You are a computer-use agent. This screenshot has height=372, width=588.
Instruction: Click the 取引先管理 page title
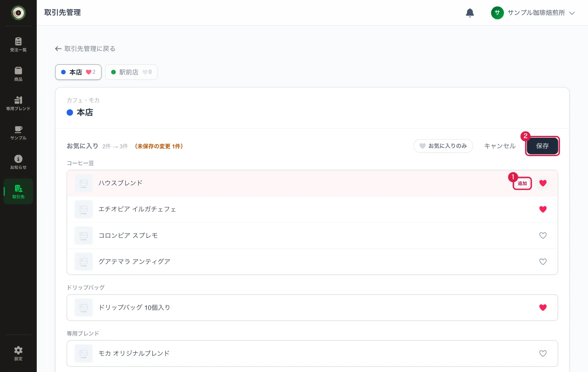pyautogui.click(x=62, y=12)
